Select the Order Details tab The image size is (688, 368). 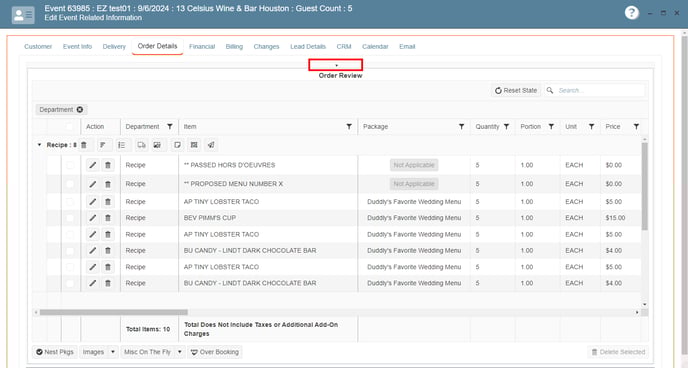coord(158,46)
